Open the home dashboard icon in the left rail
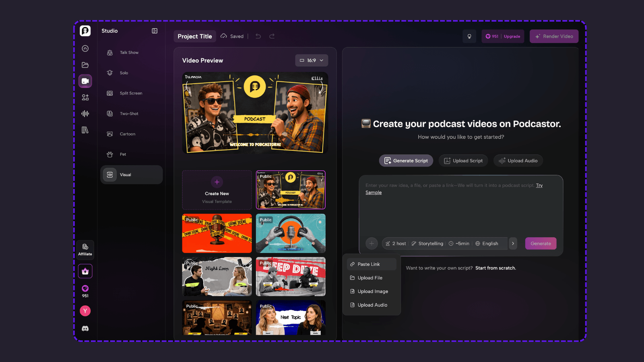The width and height of the screenshot is (644, 362). 85,49
